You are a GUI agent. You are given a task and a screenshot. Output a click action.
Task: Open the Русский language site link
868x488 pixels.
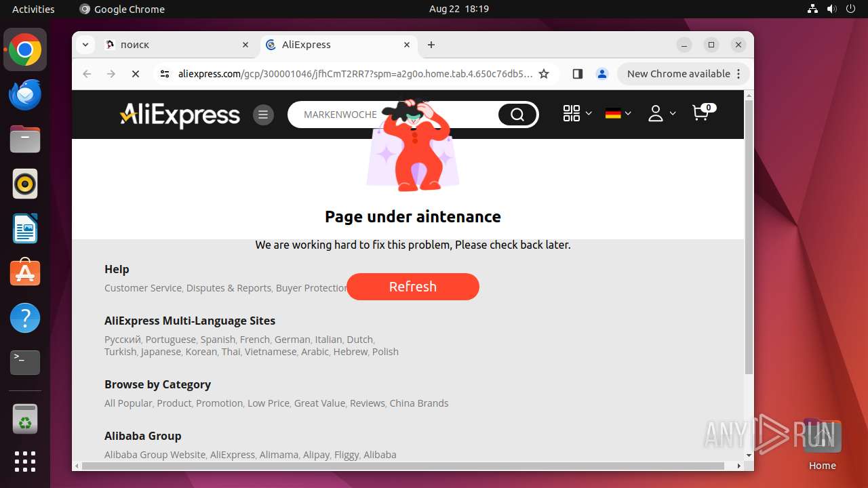click(123, 340)
